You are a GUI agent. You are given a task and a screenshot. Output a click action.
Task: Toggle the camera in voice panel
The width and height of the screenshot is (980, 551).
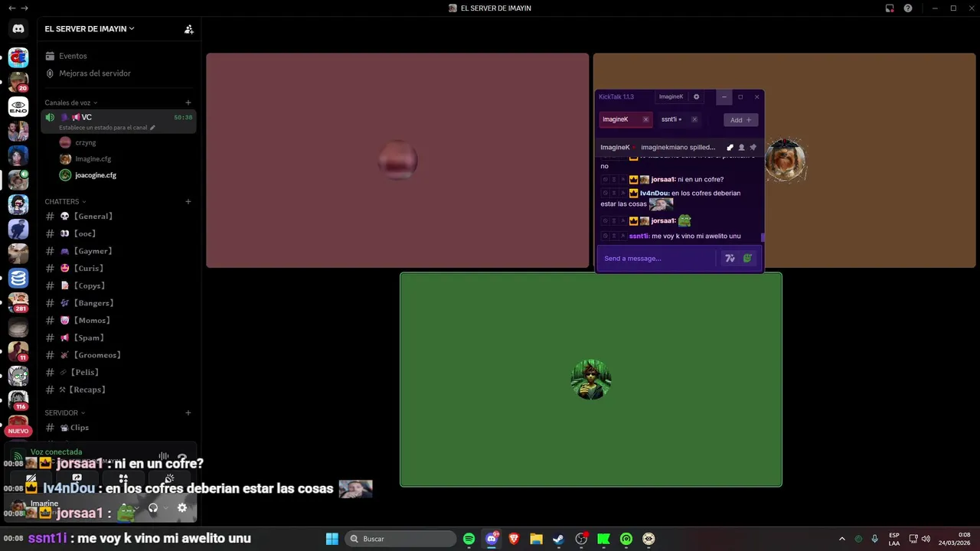(x=33, y=478)
